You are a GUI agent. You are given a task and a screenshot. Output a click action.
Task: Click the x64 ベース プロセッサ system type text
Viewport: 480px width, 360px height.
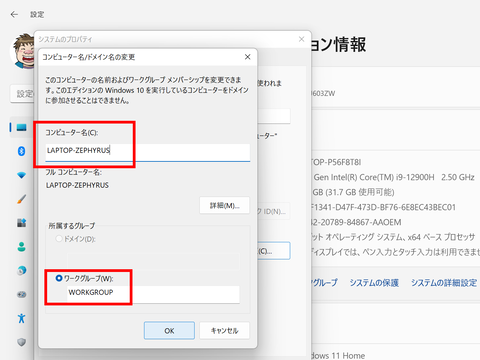coord(393,237)
